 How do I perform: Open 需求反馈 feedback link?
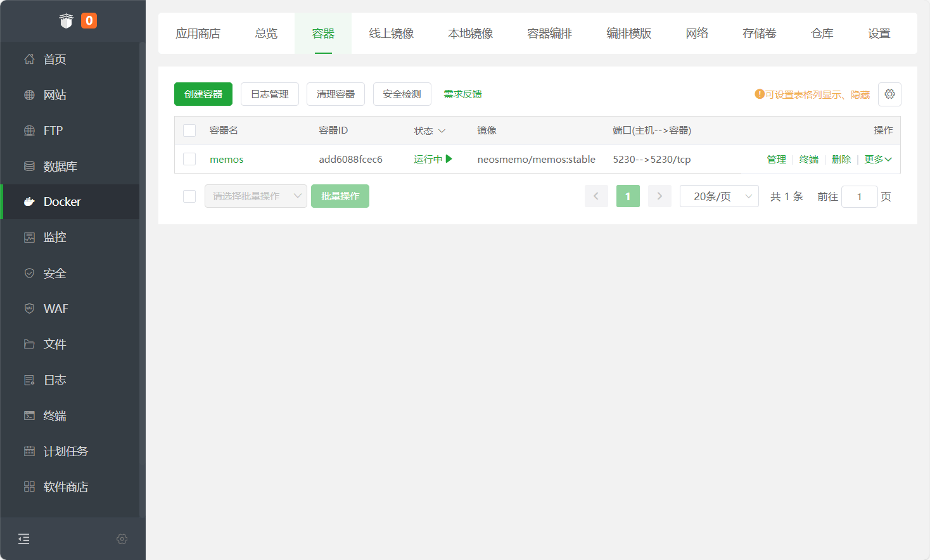[462, 94]
